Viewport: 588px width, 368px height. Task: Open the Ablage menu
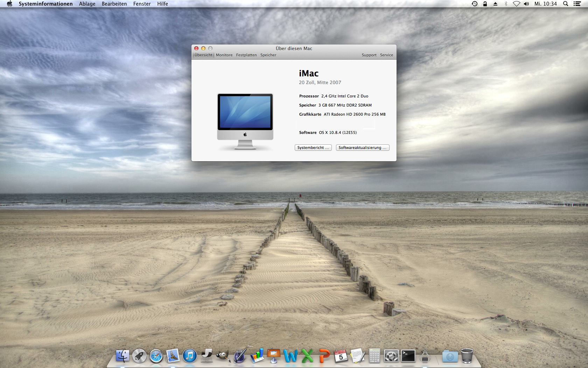click(x=87, y=4)
